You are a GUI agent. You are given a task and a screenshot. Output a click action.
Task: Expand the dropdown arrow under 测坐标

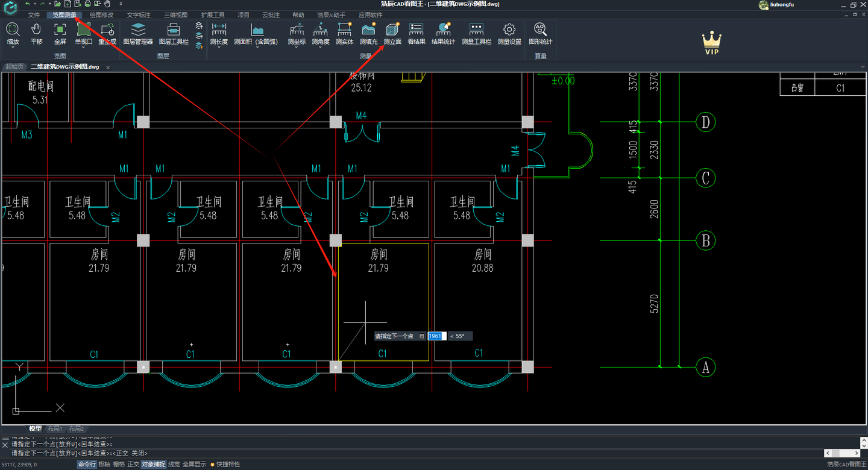tap(297, 47)
